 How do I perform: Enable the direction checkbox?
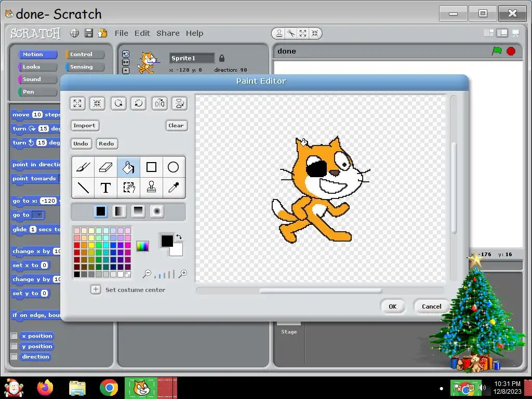pyautogui.click(x=14, y=356)
